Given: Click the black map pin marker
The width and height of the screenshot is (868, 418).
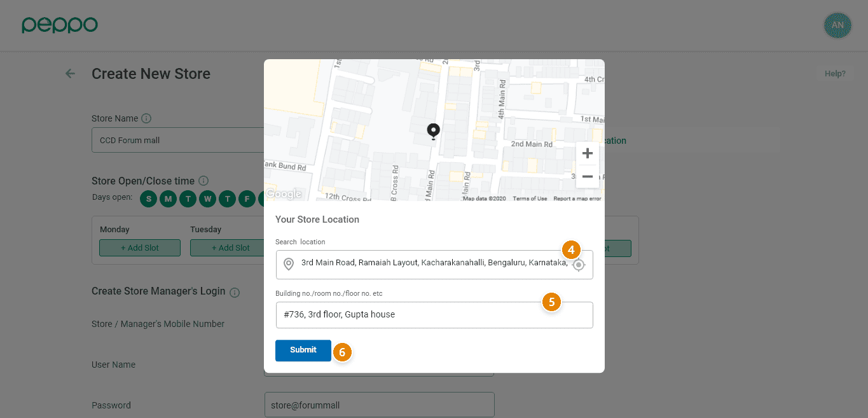Looking at the screenshot, I should (x=433, y=131).
